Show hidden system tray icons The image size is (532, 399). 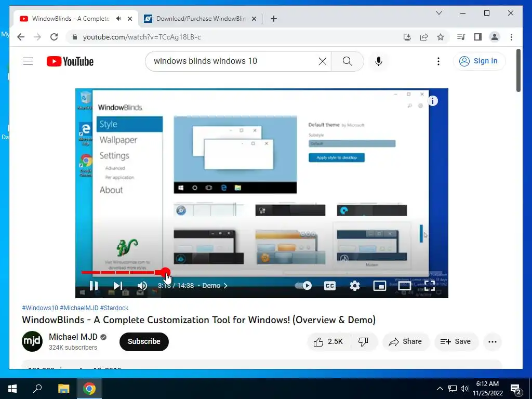(x=440, y=389)
